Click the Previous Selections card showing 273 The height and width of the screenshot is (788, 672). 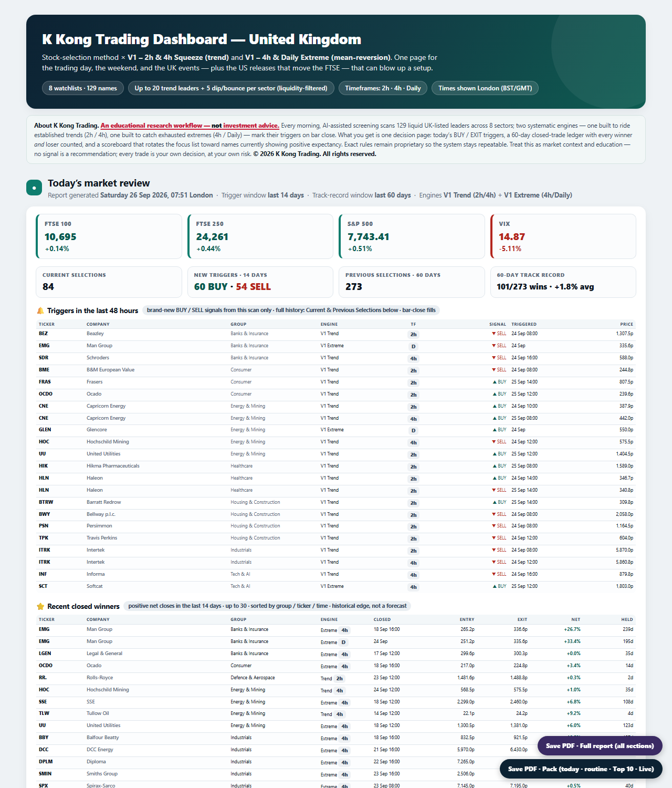point(412,282)
